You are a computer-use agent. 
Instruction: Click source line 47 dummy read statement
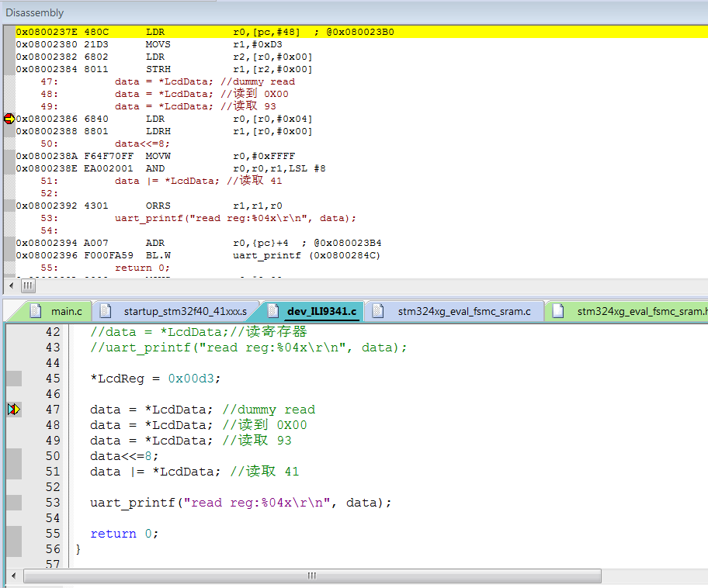coord(203,410)
